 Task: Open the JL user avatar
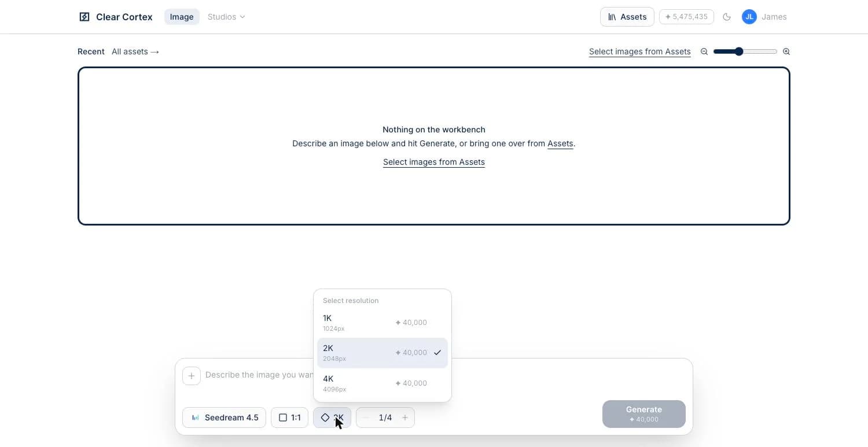click(x=749, y=17)
